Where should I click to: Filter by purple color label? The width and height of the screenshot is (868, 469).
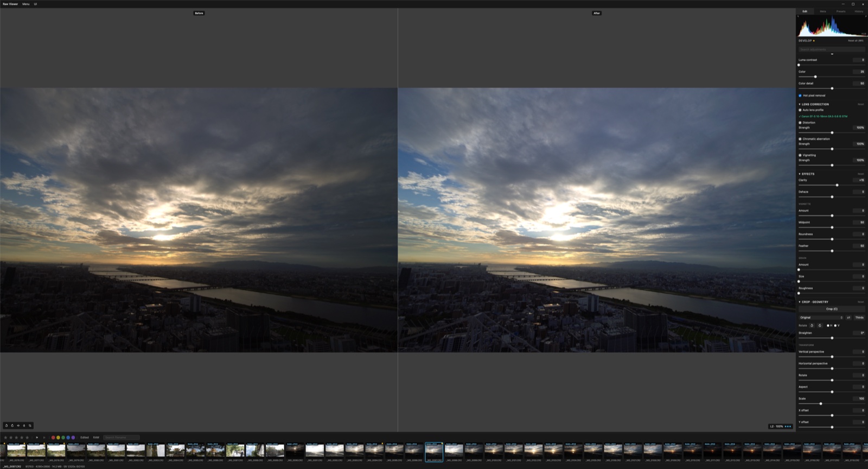[x=73, y=438]
